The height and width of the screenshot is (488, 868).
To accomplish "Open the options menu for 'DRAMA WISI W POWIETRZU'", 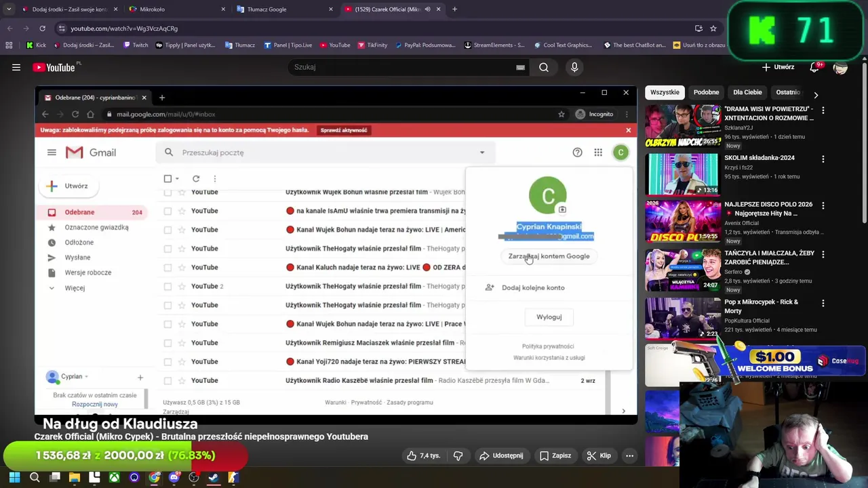I will [x=823, y=110].
